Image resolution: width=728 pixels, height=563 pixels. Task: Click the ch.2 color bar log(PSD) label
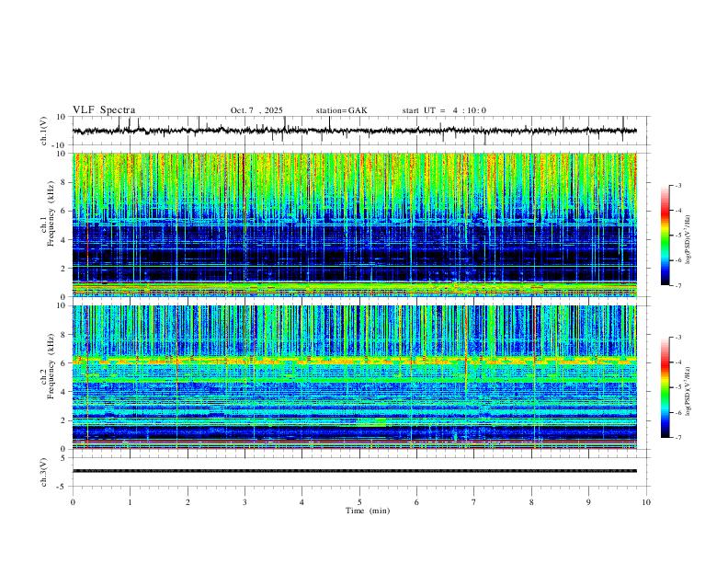(688, 391)
